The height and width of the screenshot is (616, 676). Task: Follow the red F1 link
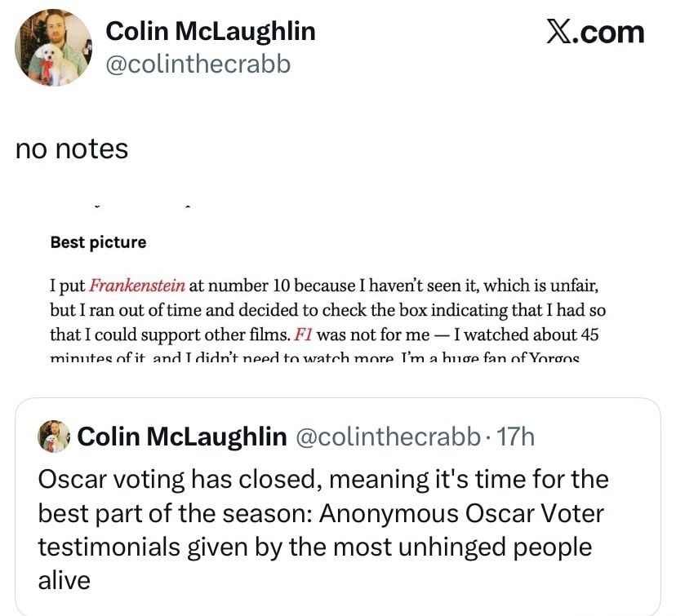(303, 335)
